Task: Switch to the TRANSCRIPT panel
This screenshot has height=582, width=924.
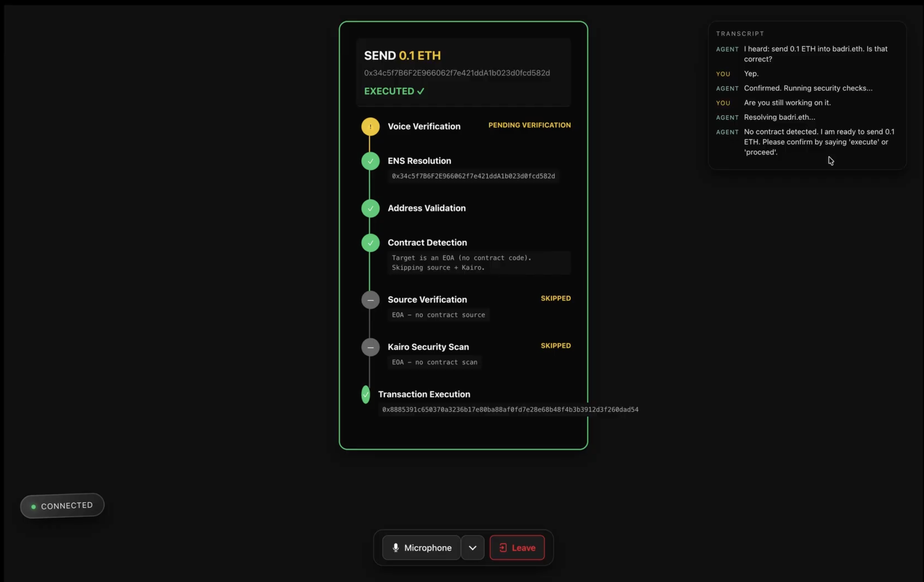Action: pos(740,33)
